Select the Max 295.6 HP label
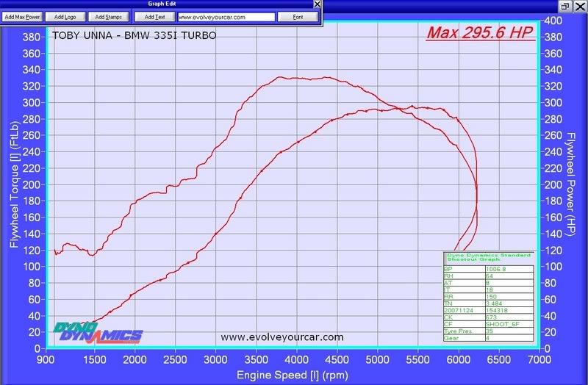Screen dimensions: 588x385 click(480, 33)
